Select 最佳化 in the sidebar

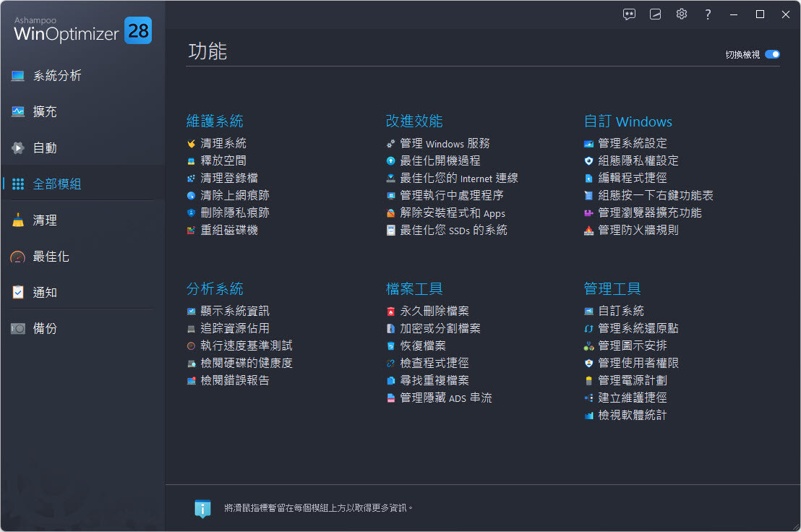51,257
